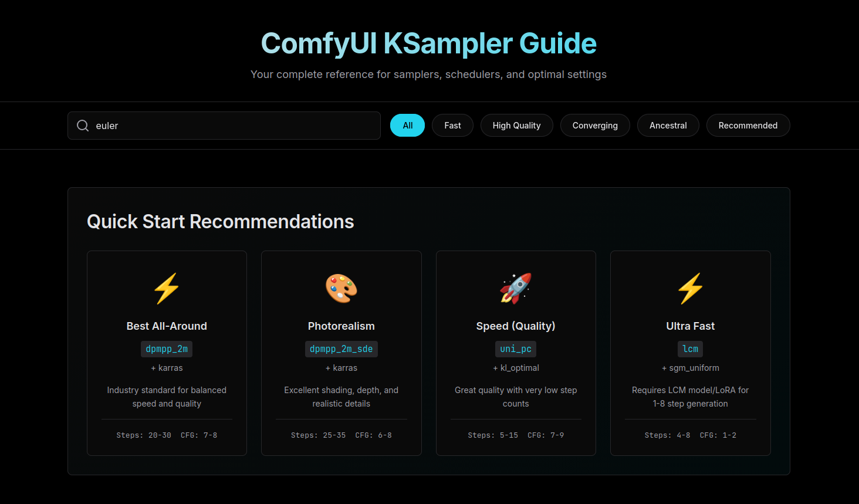Viewport: 859px width, 504px height.
Task: Click the search magnifier icon
Action: tap(83, 126)
